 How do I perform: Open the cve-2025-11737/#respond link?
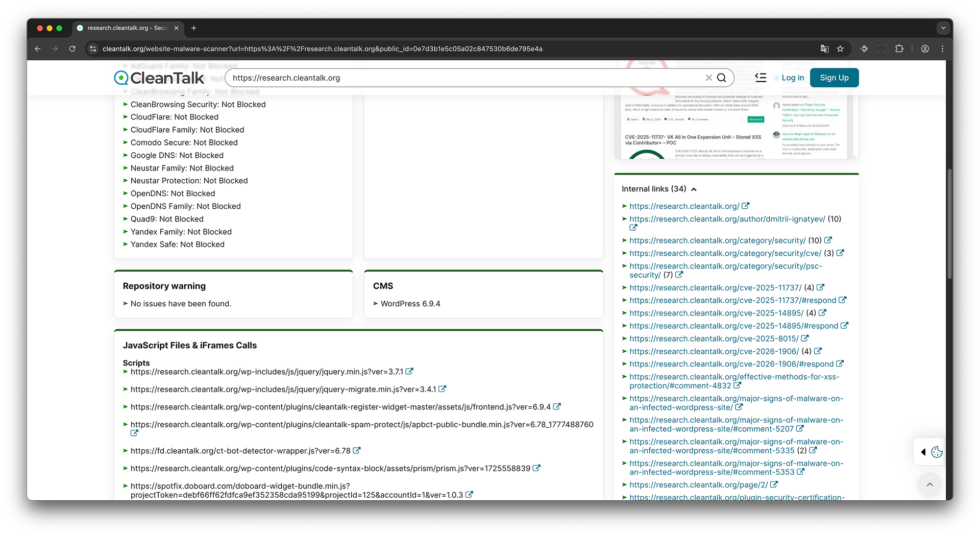coord(732,301)
